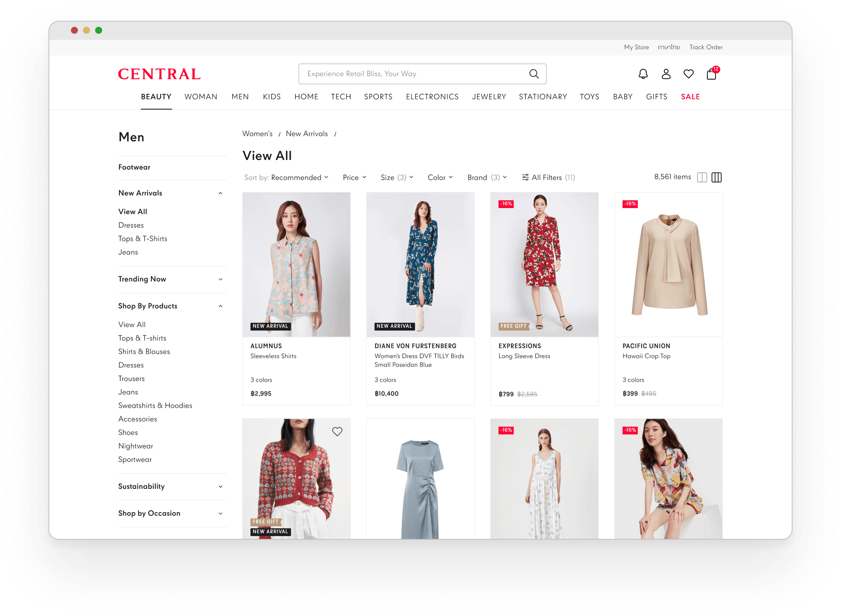
Task: Open wishlist heart in header
Action: click(x=689, y=74)
